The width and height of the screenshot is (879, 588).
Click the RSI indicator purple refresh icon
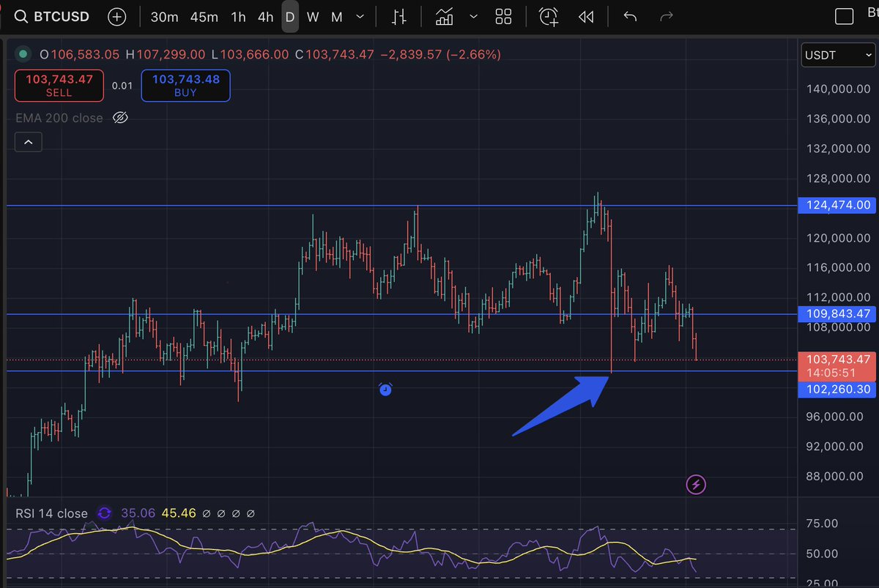[105, 513]
